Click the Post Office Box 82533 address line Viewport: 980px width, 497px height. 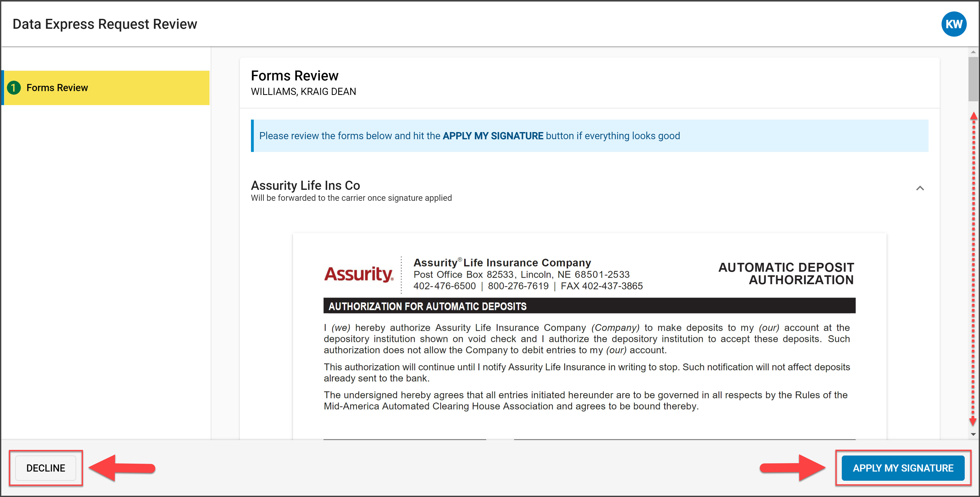click(521, 275)
